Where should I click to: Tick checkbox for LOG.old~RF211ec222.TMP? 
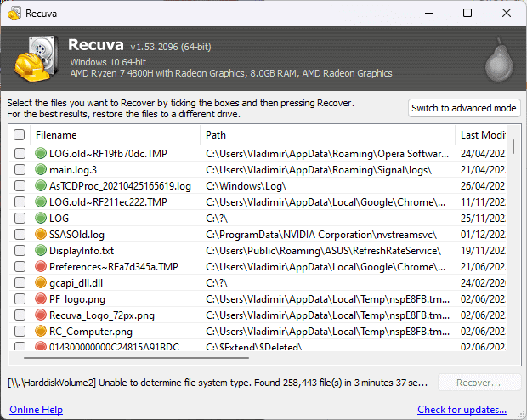(20, 201)
